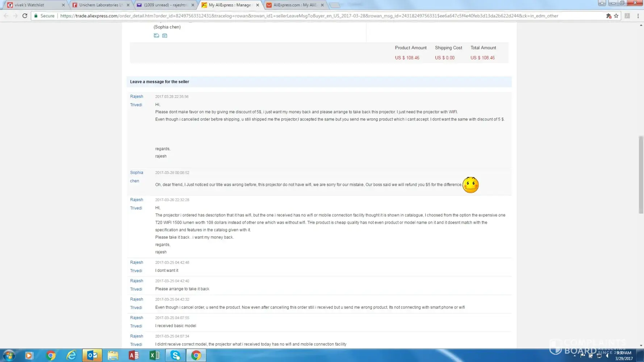Click the seller message icon under Sophia chen

pos(165,35)
